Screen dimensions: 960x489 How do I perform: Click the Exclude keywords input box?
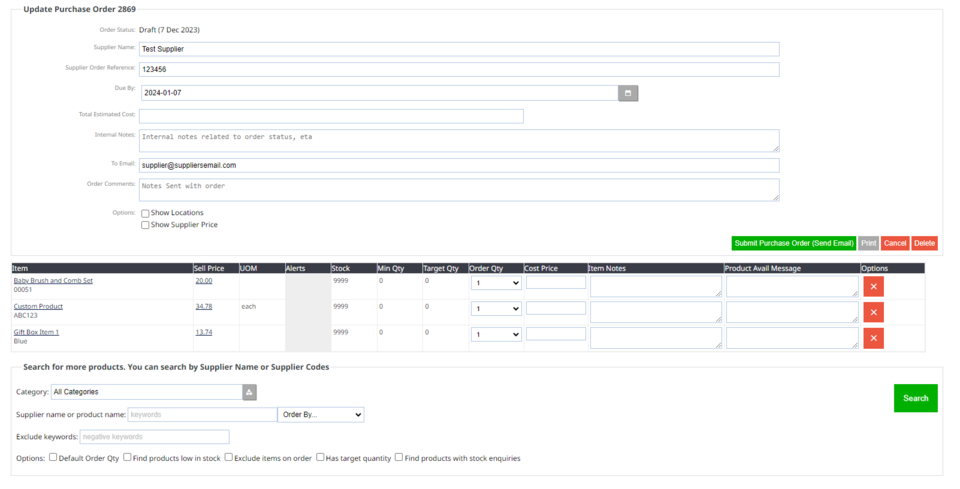154,437
